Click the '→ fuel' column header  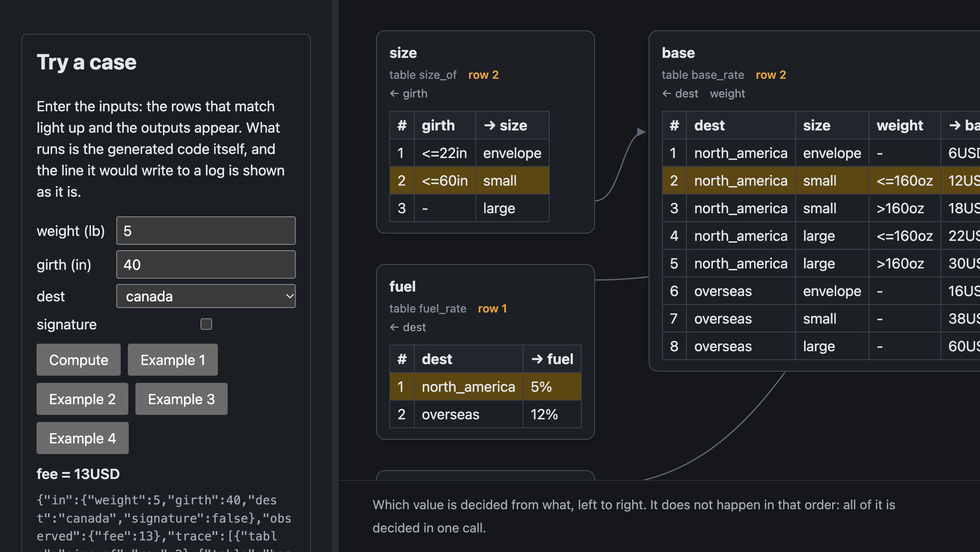552,359
